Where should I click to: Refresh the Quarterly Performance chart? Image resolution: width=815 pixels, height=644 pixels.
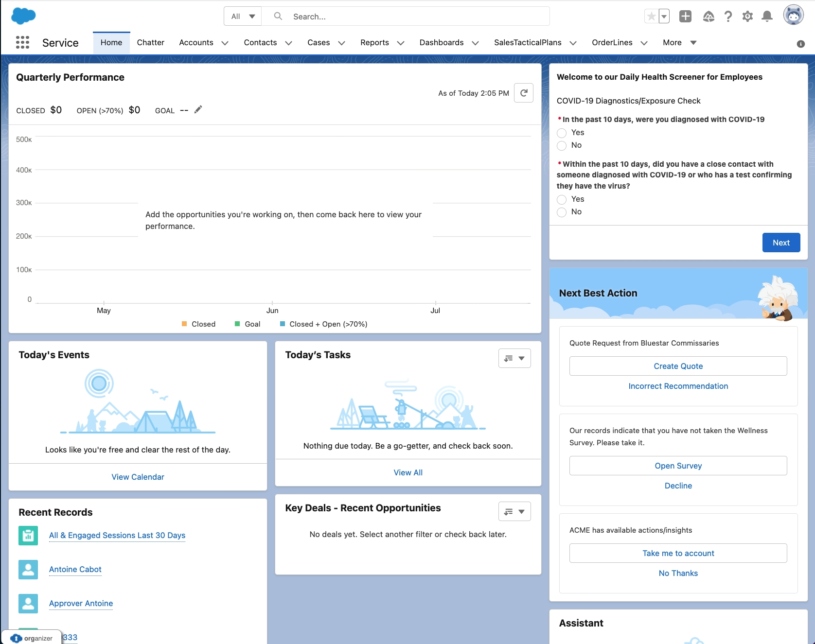click(x=524, y=93)
